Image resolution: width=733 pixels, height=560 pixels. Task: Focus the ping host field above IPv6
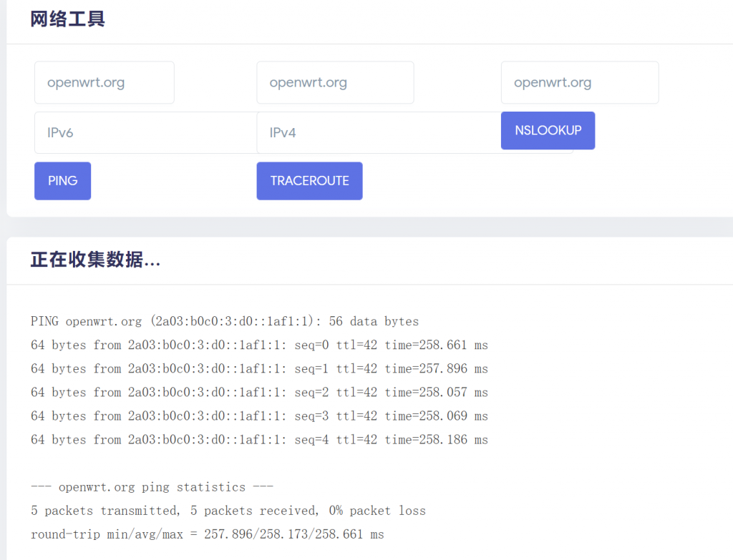pos(105,83)
